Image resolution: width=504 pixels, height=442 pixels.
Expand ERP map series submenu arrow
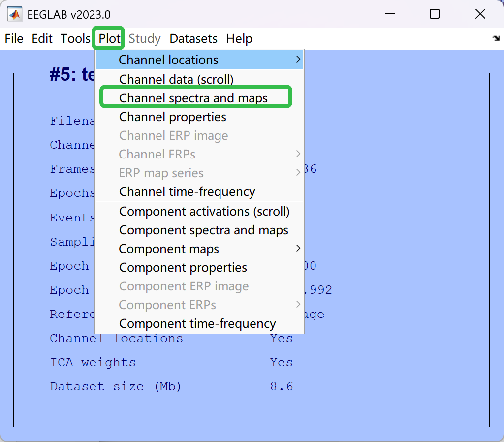tap(298, 172)
